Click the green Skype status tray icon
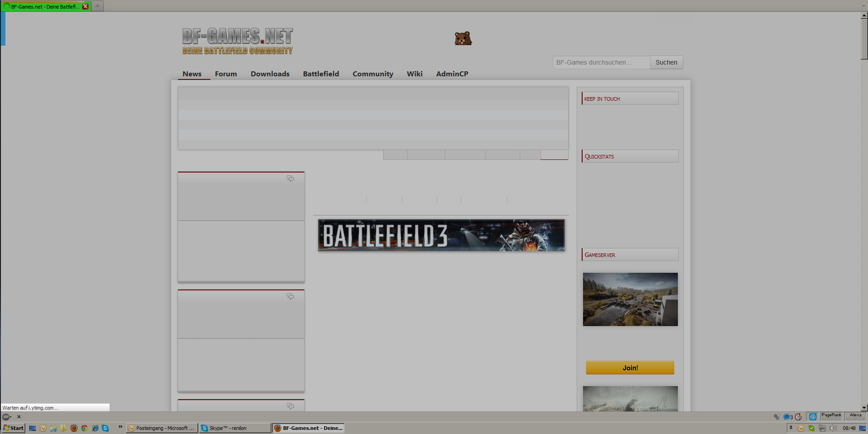 (812, 428)
